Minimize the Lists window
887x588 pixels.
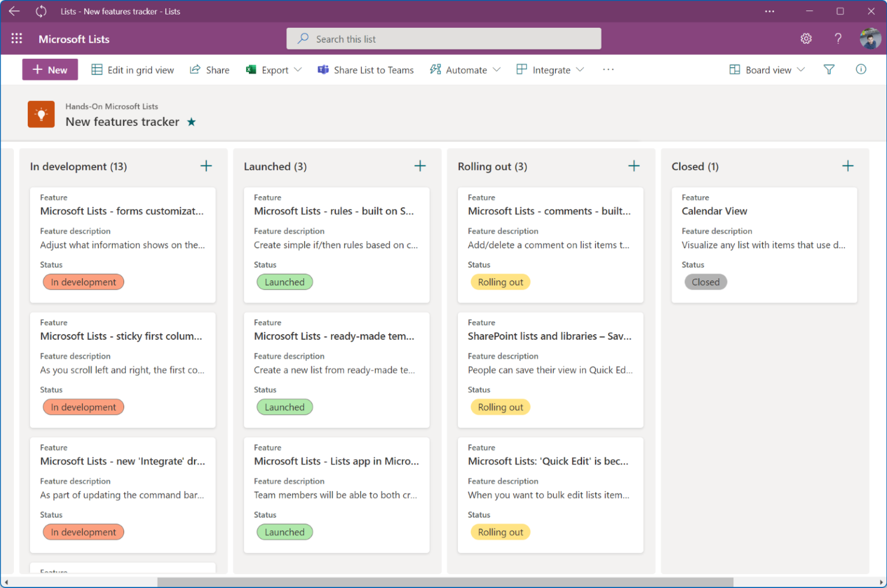[810, 11]
